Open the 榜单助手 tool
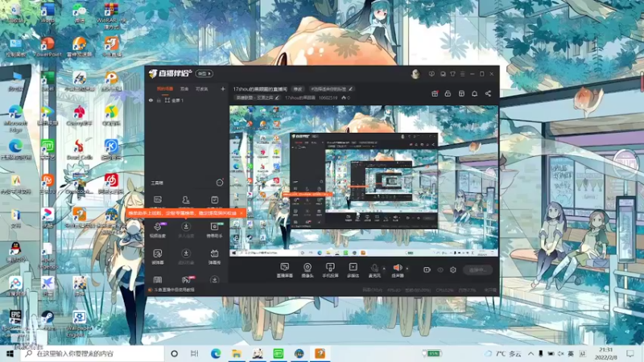 (214, 230)
